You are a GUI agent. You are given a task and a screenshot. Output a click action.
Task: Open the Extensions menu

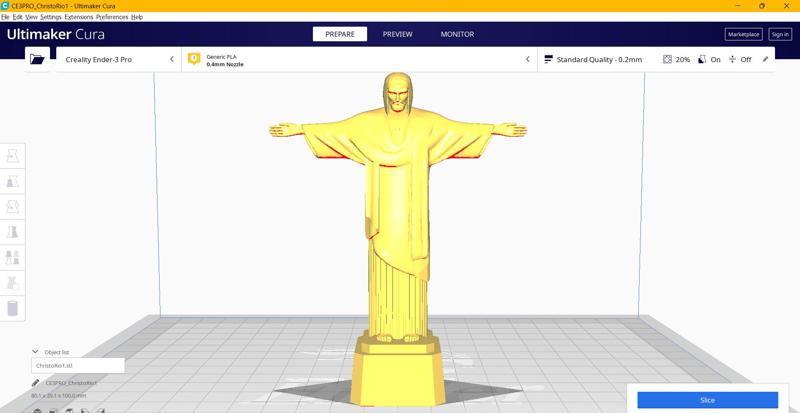pyautogui.click(x=79, y=17)
